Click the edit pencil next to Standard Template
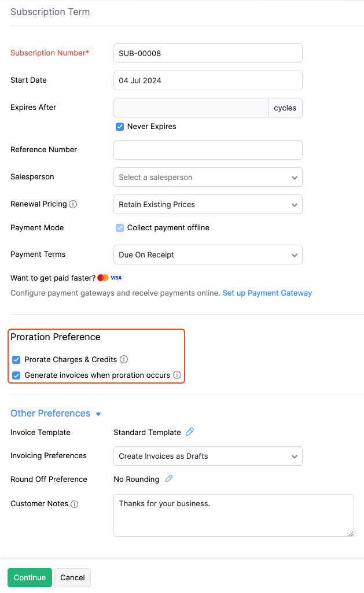The image size is (364, 593). coord(191,432)
